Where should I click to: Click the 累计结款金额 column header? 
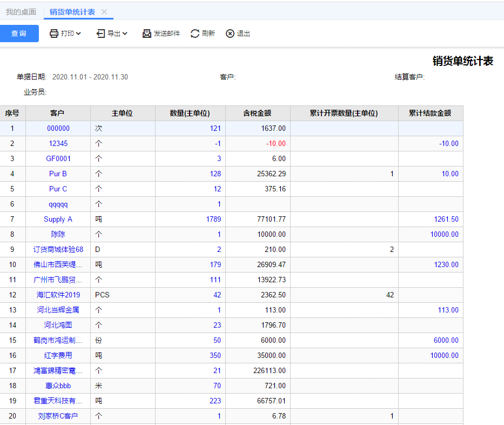coord(431,113)
